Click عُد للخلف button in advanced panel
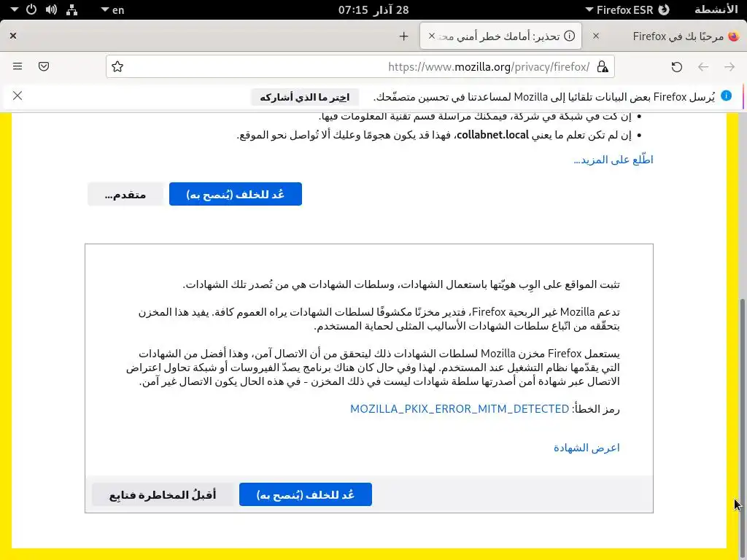 pyautogui.click(x=306, y=495)
